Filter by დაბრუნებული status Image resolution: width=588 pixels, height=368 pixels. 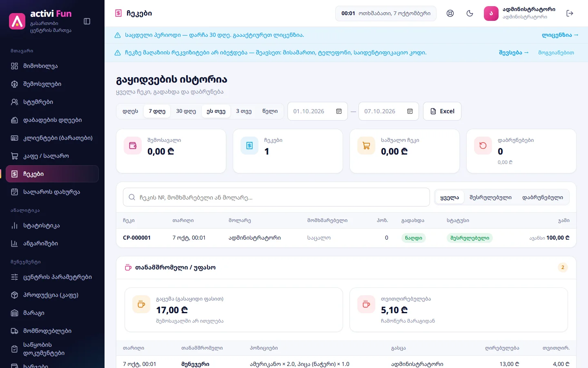tap(543, 197)
